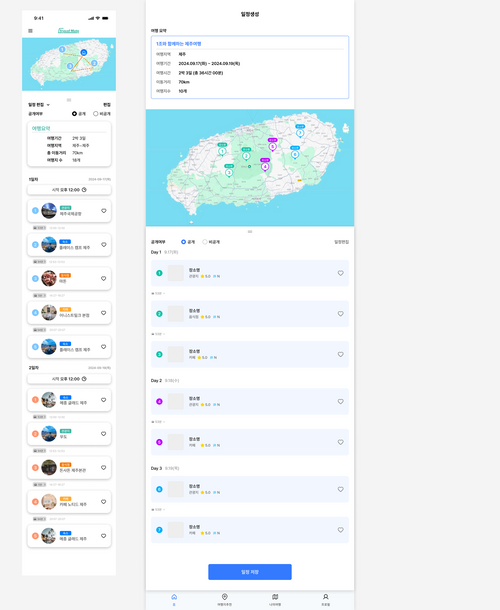The height and width of the screenshot is (610, 500).
Task: Click blue marker 1 on the small mobile map
Action: pos(62,49)
